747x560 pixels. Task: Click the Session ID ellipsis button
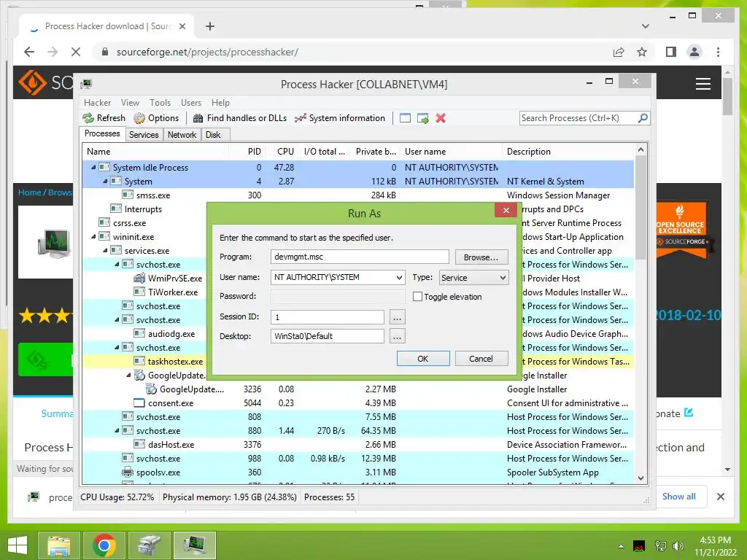coord(398,317)
